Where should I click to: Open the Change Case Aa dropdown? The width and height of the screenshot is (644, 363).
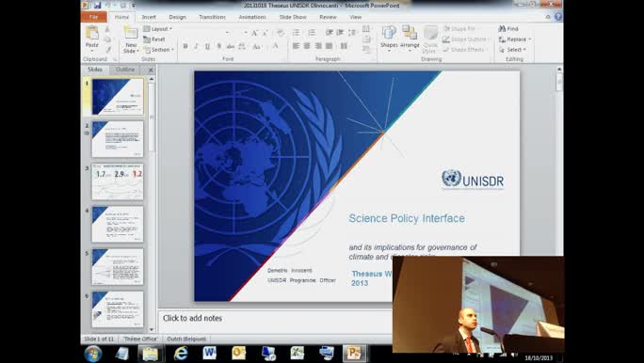tap(258, 46)
